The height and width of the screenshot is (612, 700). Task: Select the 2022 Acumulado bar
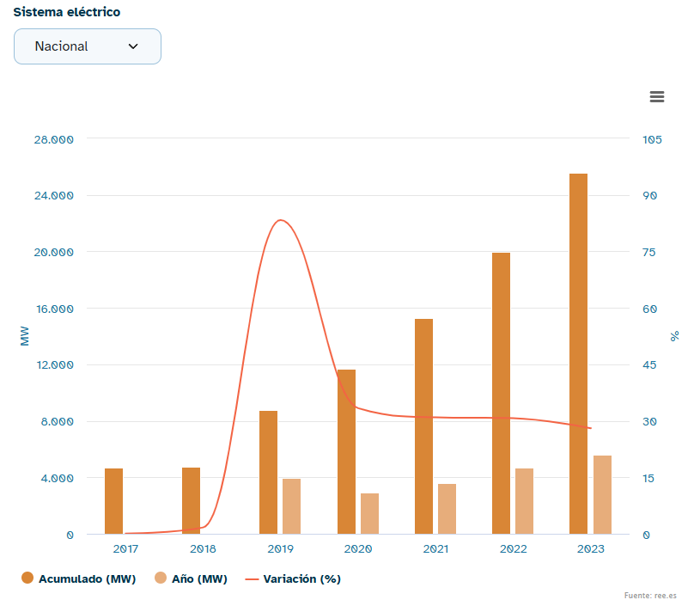point(501,393)
